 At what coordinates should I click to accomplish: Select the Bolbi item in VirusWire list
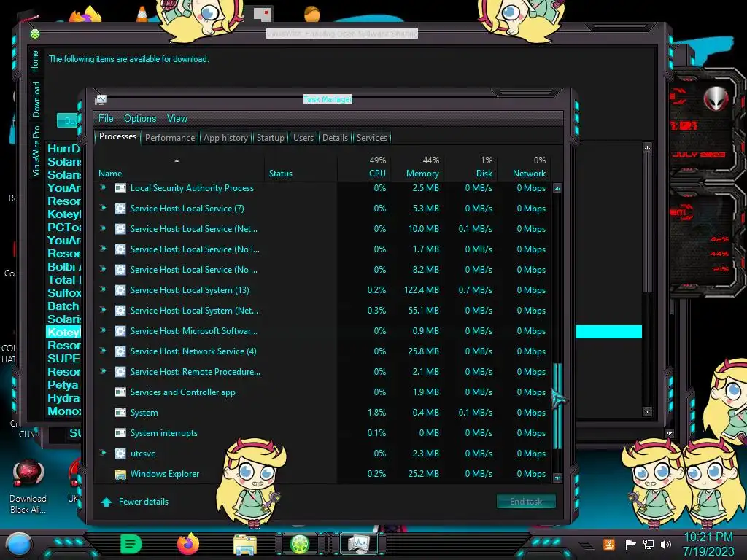pyautogui.click(x=63, y=267)
